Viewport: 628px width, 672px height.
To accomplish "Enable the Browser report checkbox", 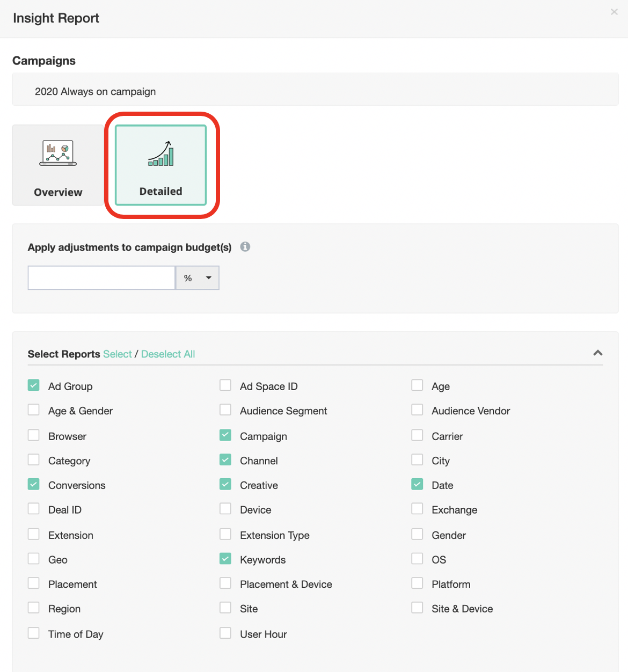I will [34, 435].
